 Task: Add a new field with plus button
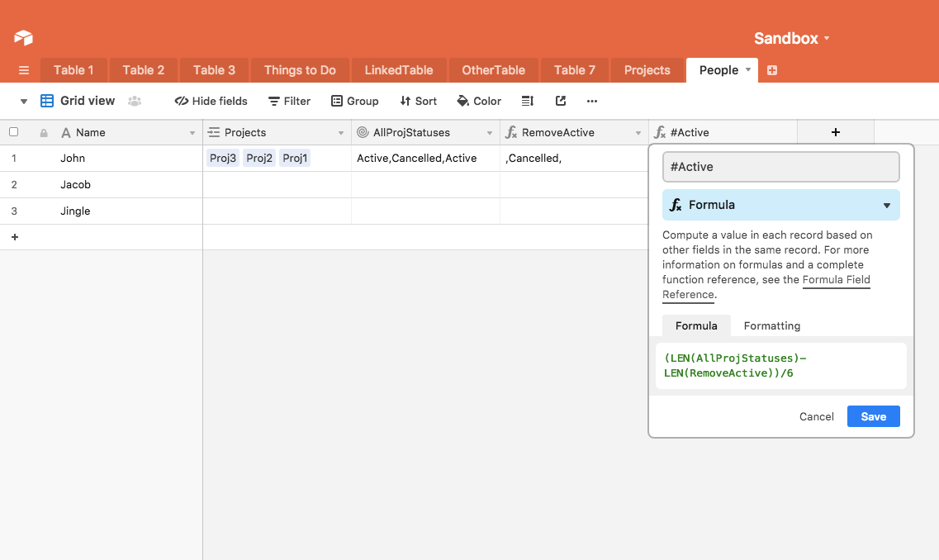pyautogui.click(x=836, y=132)
